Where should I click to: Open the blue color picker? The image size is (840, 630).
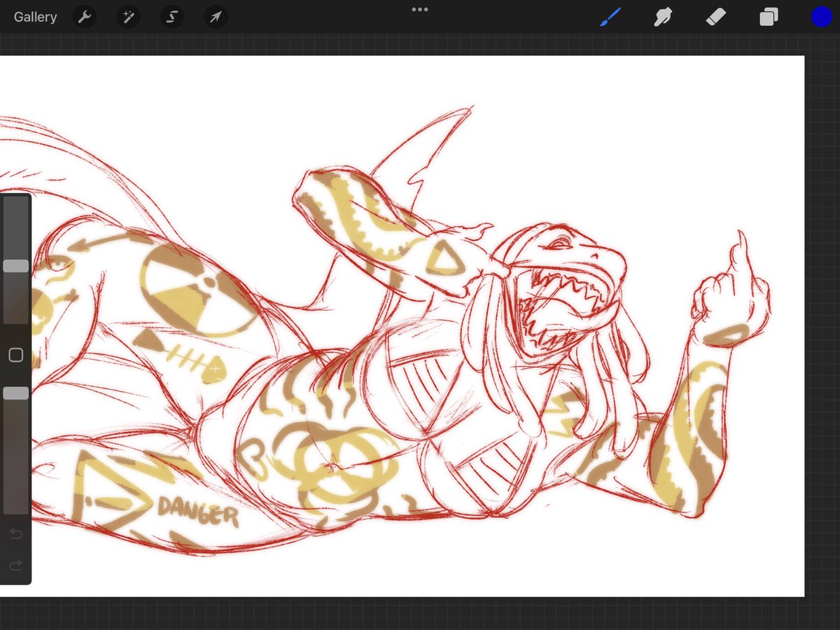(x=821, y=17)
